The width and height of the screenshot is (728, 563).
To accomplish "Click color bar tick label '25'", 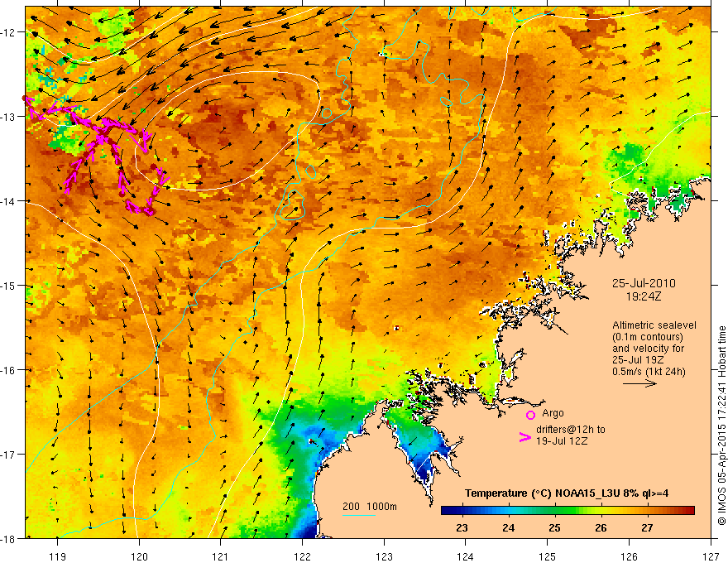I will point(554,527).
